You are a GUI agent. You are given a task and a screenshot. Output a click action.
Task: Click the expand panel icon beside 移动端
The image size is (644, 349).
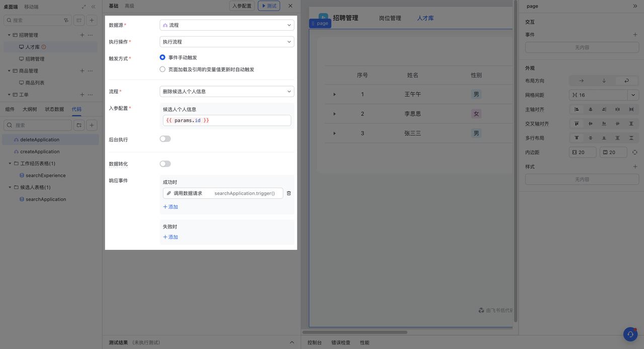point(84,7)
